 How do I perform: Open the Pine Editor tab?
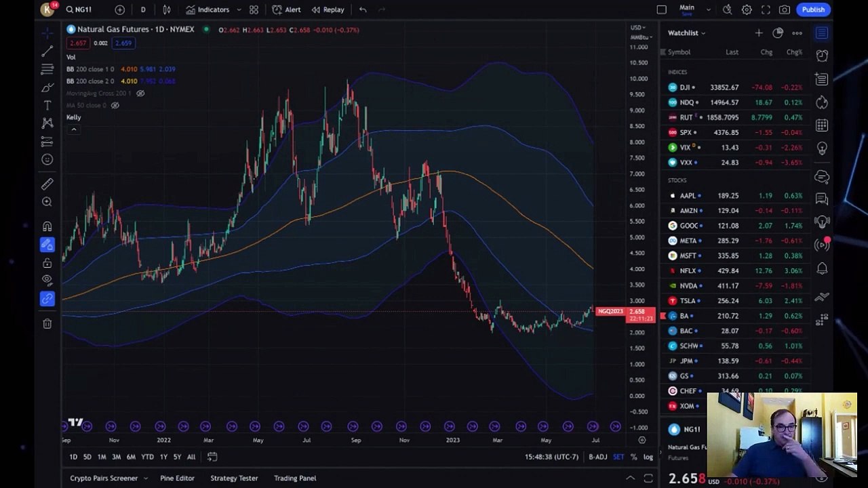177,478
